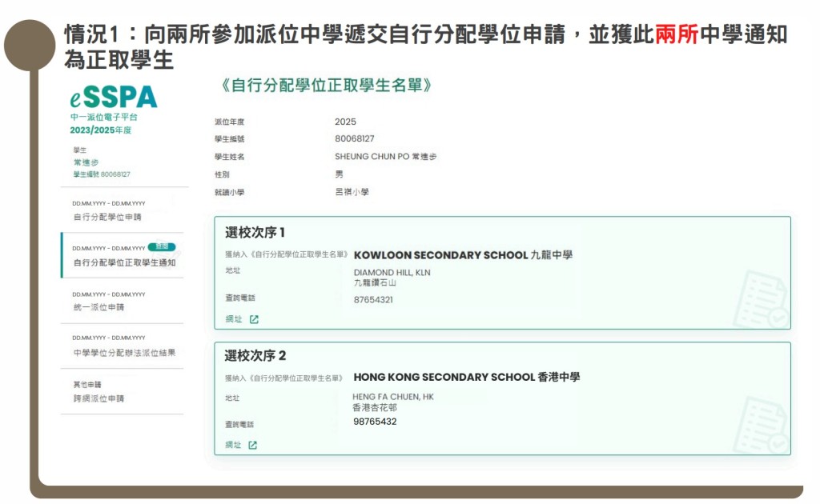Viewport: 820px width, 504px height.
Task: Click KOWLOON SECONDARY SCHOOL 九龍中學 name
Action: [x=463, y=255]
